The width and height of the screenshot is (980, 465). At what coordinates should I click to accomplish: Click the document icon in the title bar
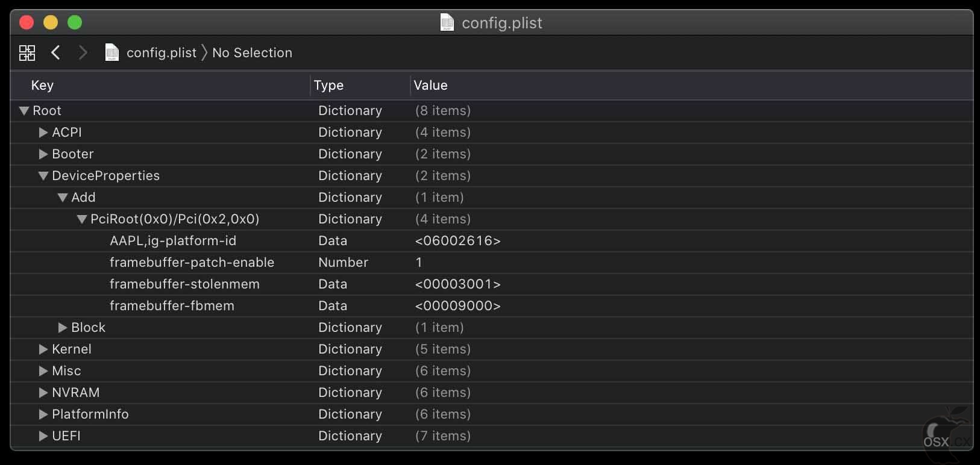[x=447, y=22]
